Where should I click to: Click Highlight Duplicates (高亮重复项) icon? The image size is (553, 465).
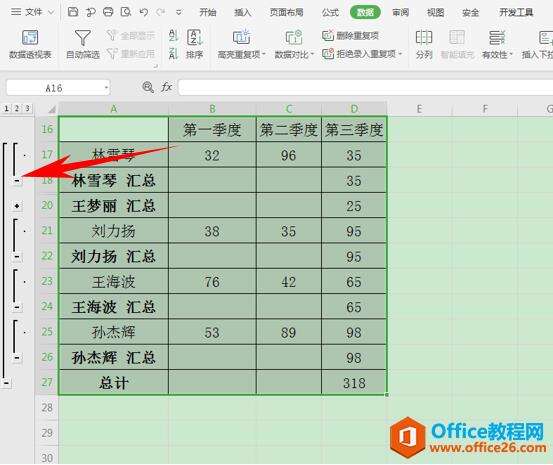[x=241, y=37]
